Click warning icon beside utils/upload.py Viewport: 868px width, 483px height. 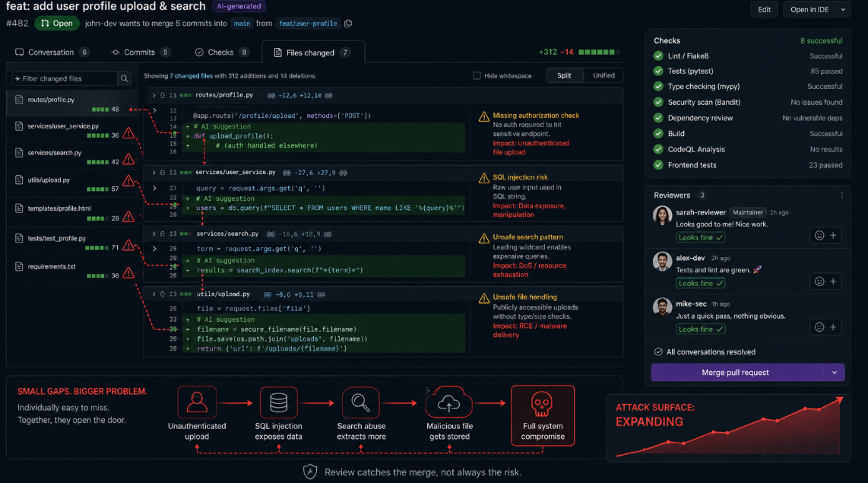128,180
